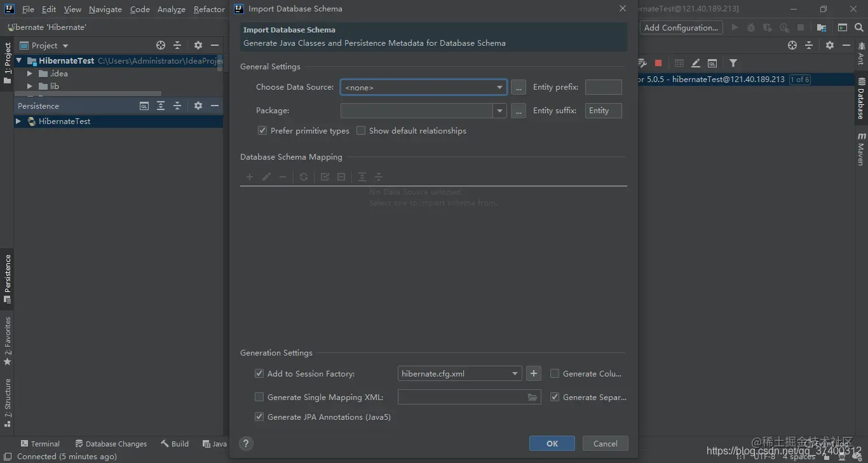Expand HibernateTest in Persistence panel
This screenshot has height=463, width=868.
pyautogui.click(x=18, y=121)
